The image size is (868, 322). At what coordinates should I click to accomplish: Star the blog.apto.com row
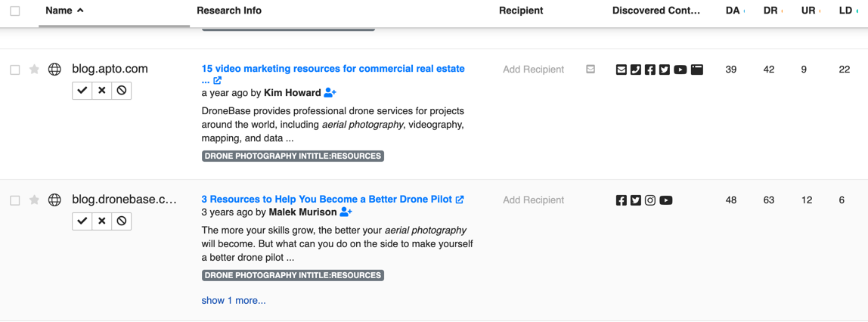coord(35,70)
